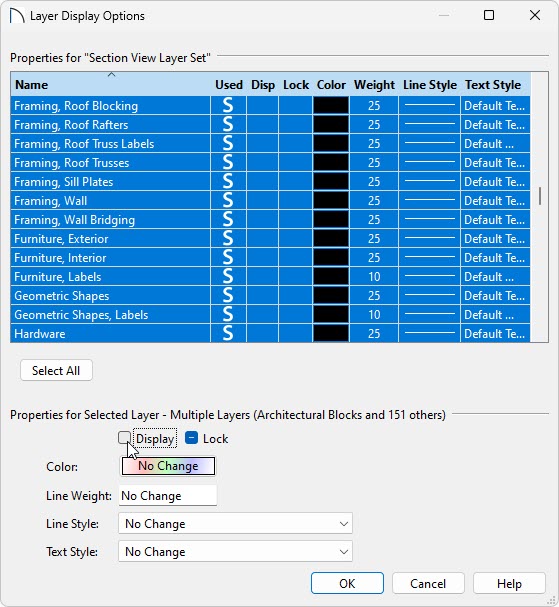Click the Used 'S' icon for Framing, Wall
Image resolution: width=559 pixels, height=607 pixels.
click(228, 200)
